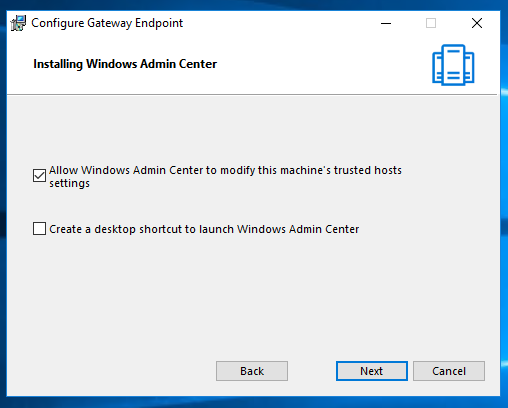Click the blue server logo in header
The height and width of the screenshot is (408, 508).
pyautogui.click(x=453, y=65)
